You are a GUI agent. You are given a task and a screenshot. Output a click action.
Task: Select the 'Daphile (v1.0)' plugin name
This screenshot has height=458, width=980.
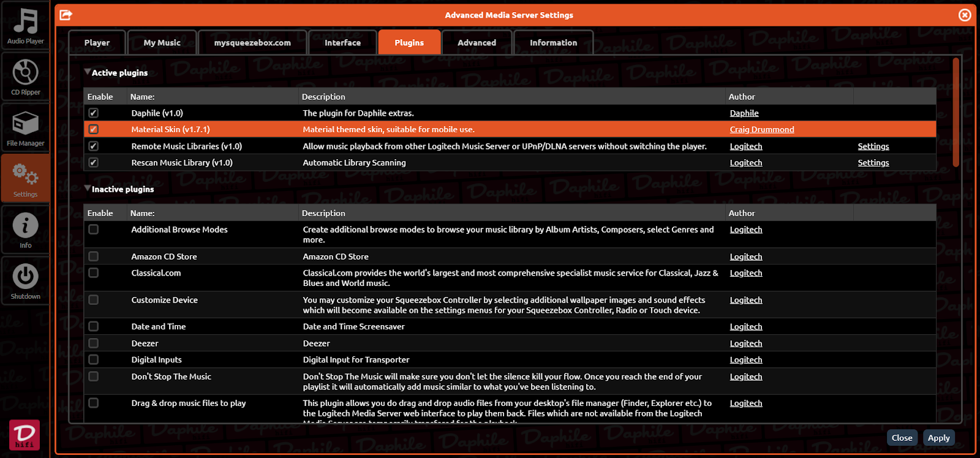pyautogui.click(x=157, y=113)
